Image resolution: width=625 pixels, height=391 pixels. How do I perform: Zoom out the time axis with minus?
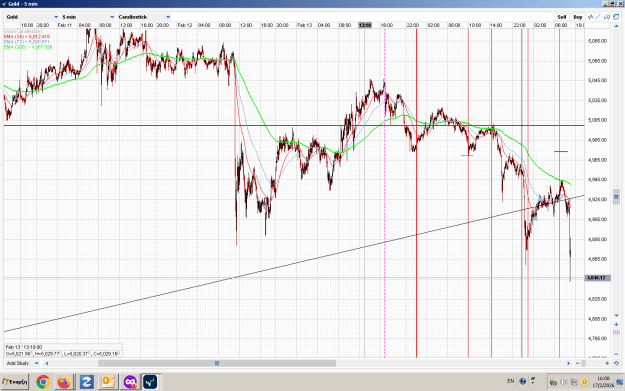coord(578,363)
